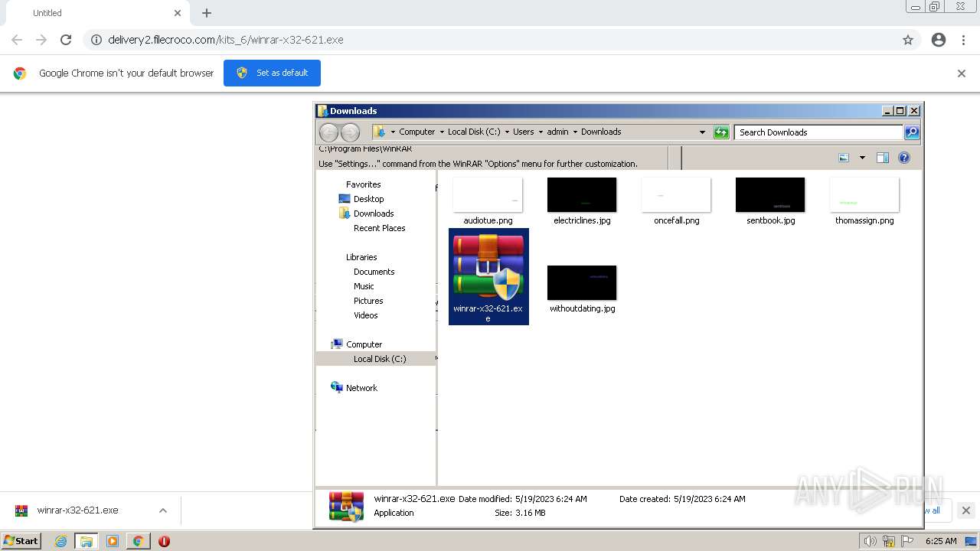Open the address bar history dropdown
Viewport: 980px width, 551px height.
pyautogui.click(x=702, y=132)
